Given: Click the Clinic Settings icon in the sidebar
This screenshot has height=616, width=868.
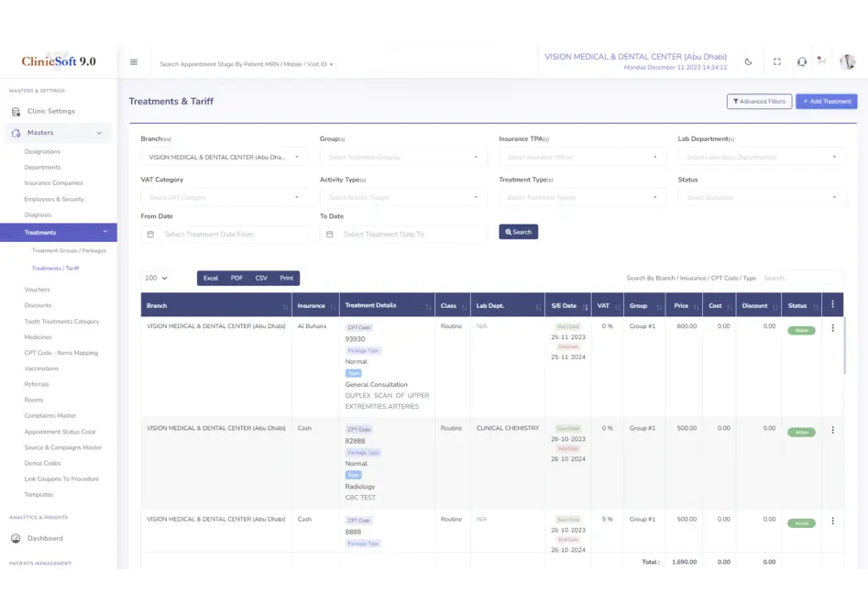Looking at the screenshot, I should coord(16,111).
